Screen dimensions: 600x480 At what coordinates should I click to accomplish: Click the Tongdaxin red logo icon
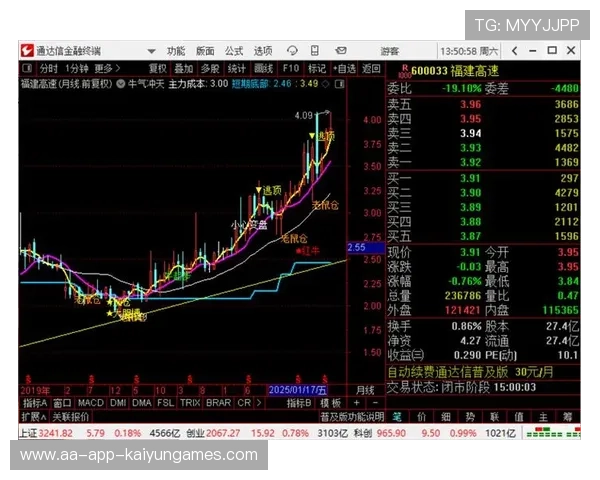[28, 51]
